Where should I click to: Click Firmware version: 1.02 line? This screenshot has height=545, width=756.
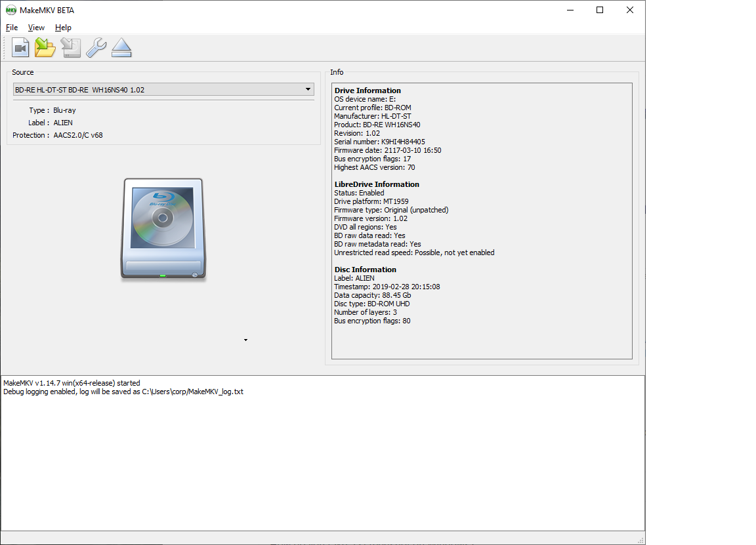(x=371, y=219)
